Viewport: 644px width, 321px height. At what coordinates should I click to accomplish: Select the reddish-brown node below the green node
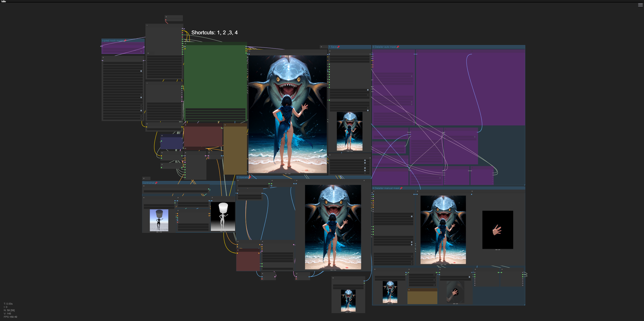coord(203,135)
